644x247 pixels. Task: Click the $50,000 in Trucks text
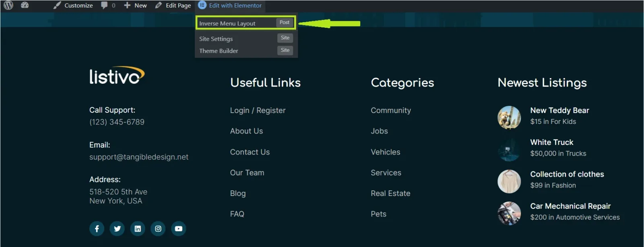coord(558,153)
